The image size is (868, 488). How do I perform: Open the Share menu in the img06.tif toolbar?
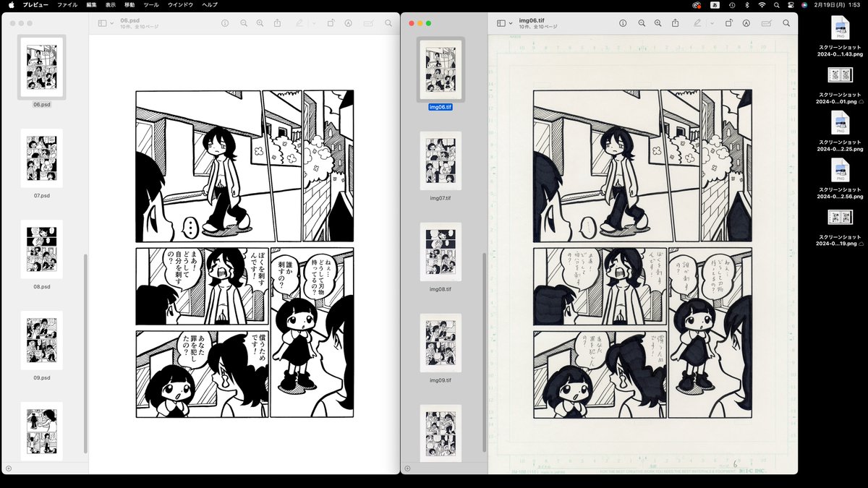coord(676,22)
